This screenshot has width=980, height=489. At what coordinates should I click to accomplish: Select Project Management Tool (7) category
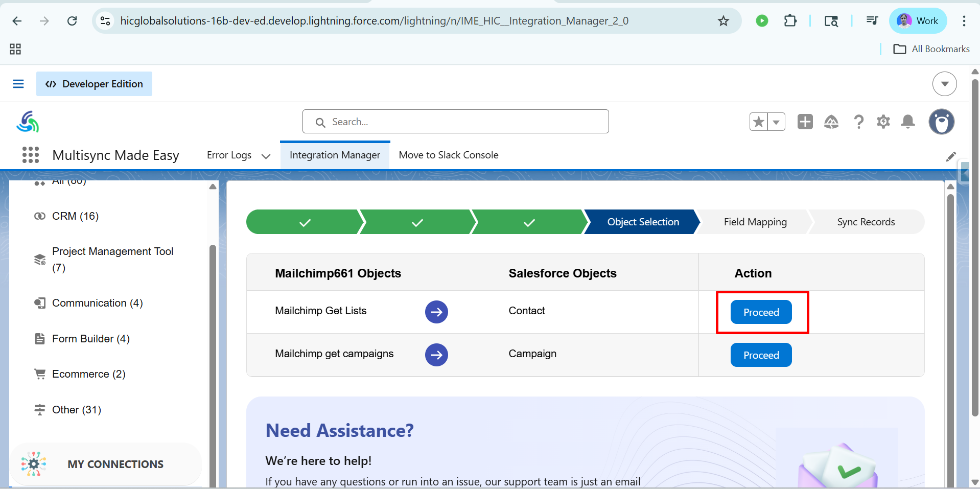(x=112, y=260)
